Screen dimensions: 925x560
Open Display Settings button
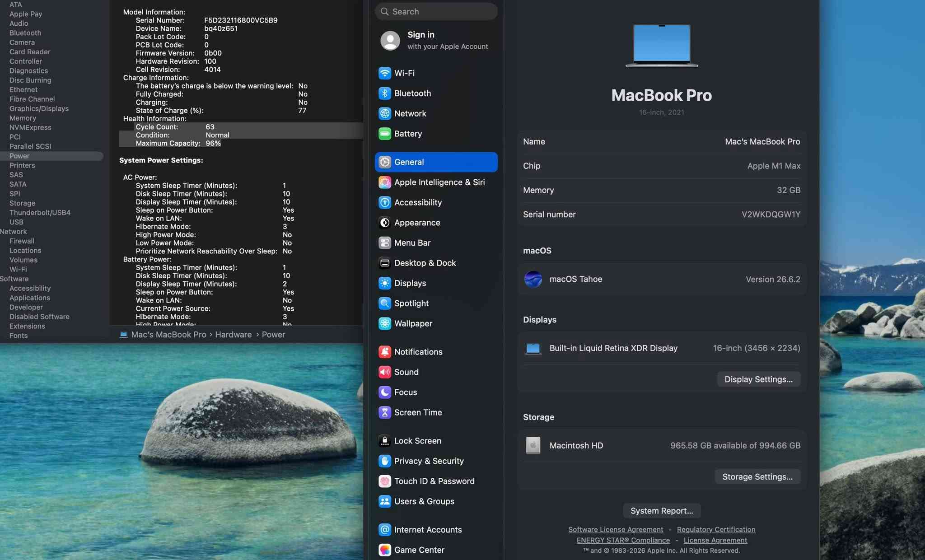pos(758,379)
